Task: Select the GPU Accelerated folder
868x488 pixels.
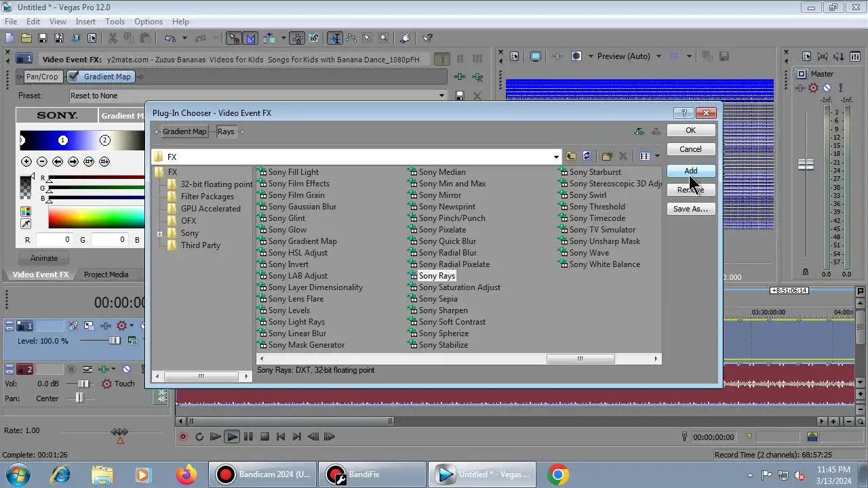Action: click(x=210, y=209)
